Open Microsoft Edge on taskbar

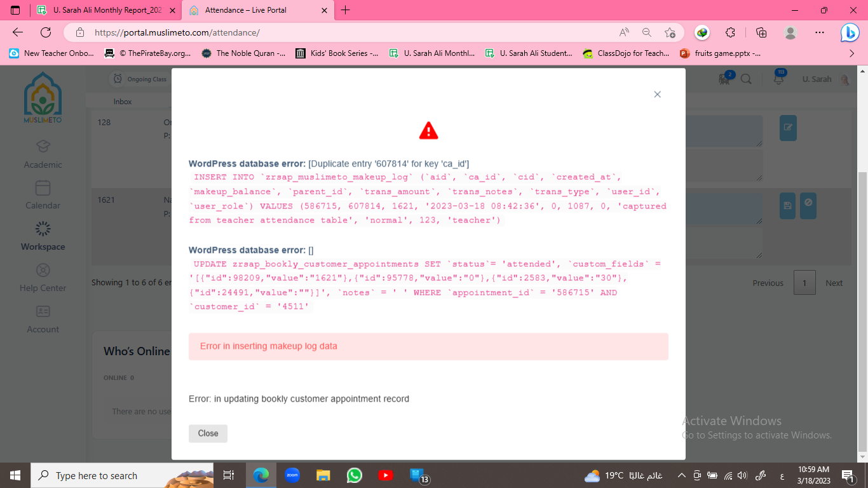pos(261,475)
